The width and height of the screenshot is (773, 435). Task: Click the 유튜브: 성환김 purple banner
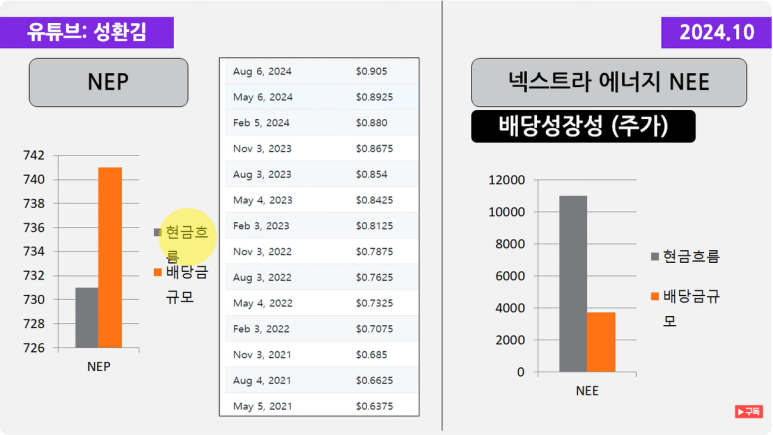87,33
